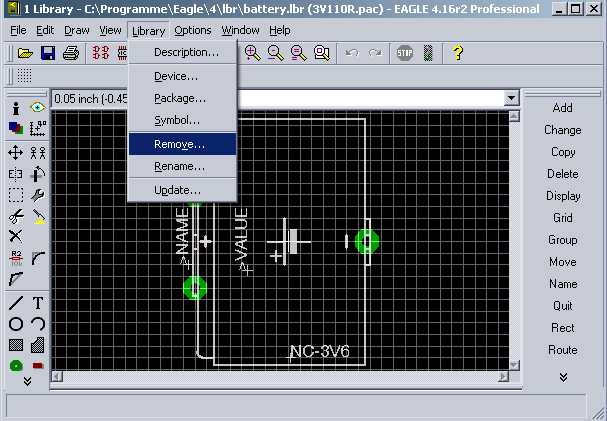Open help with the yellow question mark

click(x=458, y=53)
